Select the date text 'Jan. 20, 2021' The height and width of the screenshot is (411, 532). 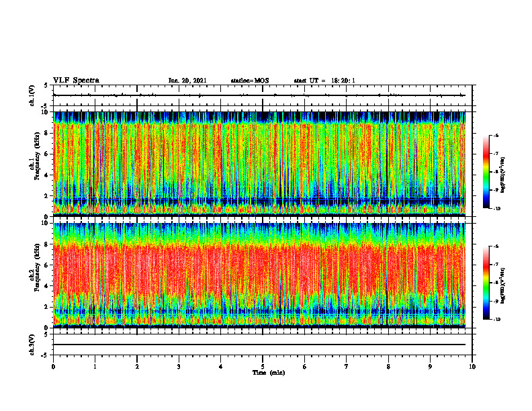click(187, 81)
